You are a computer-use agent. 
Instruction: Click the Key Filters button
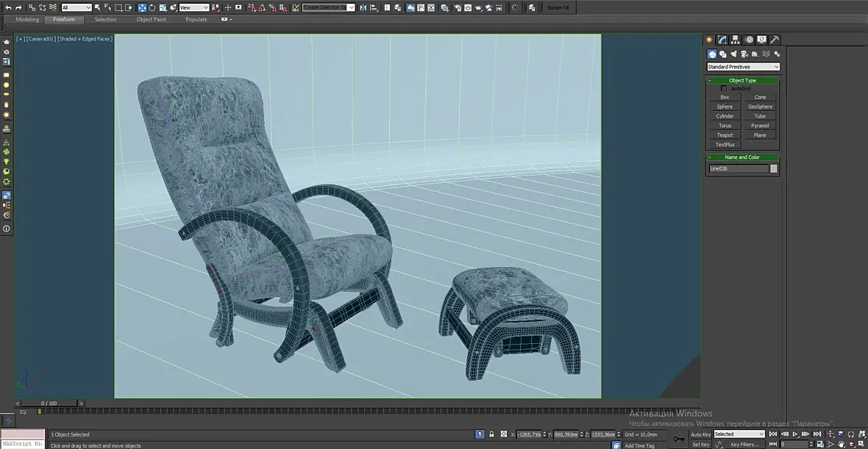click(744, 445)
